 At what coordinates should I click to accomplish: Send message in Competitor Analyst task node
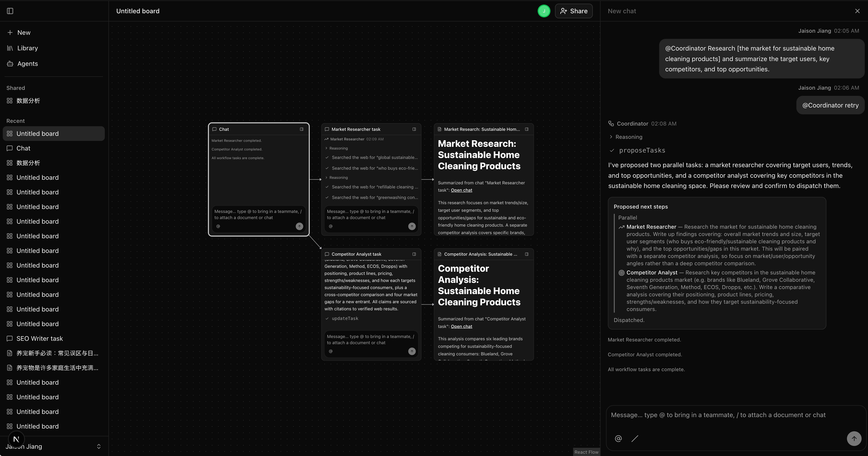(x=412, y=351)
